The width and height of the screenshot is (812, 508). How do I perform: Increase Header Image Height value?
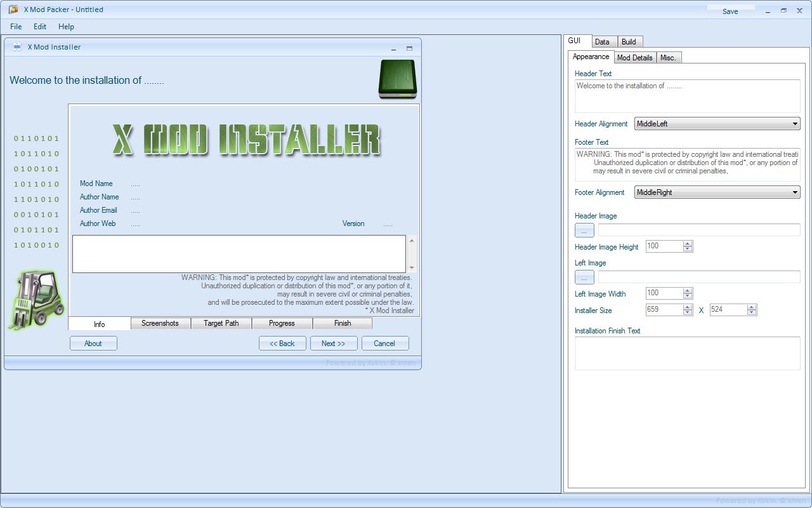[688, 244]
